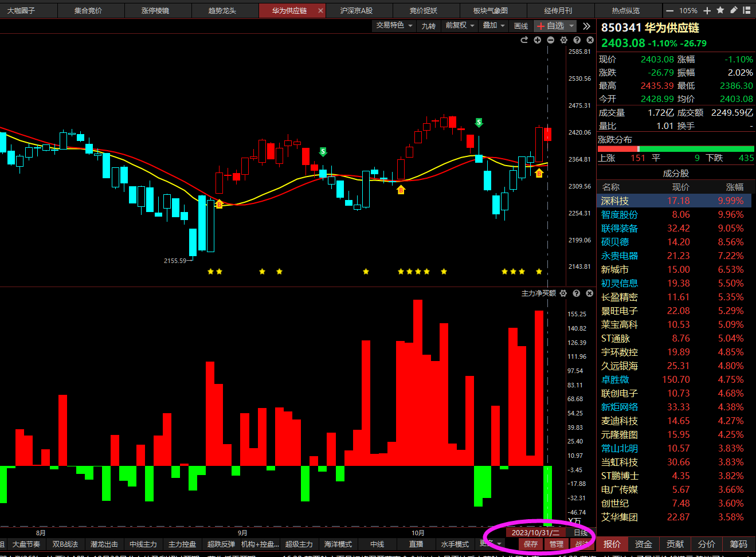Click the green S sell marker in September
756x557 pixels.
pyautogui.click(x=323, y=152)
